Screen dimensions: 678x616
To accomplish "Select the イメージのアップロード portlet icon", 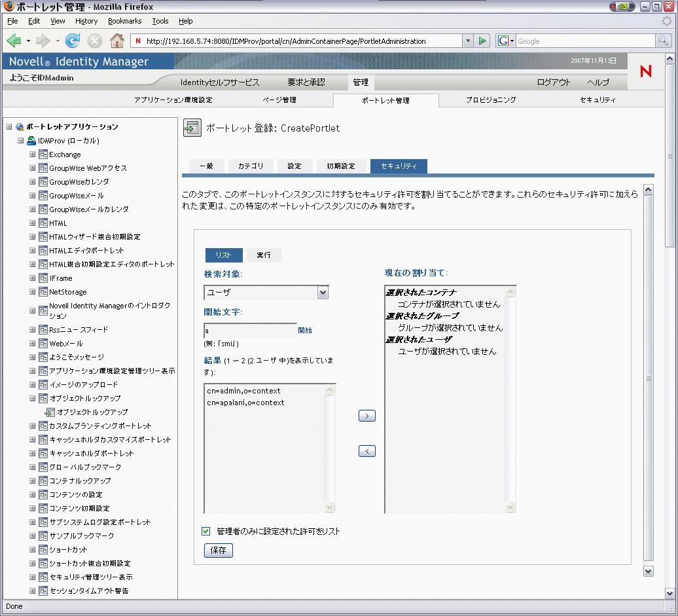I will (x=43, y=384).
